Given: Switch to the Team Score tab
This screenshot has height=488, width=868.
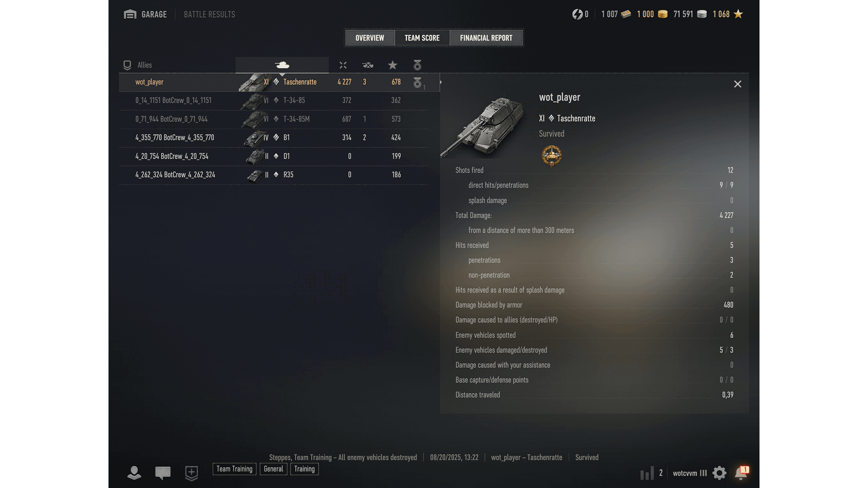Looking at the screenshot, I should [422, 38].
